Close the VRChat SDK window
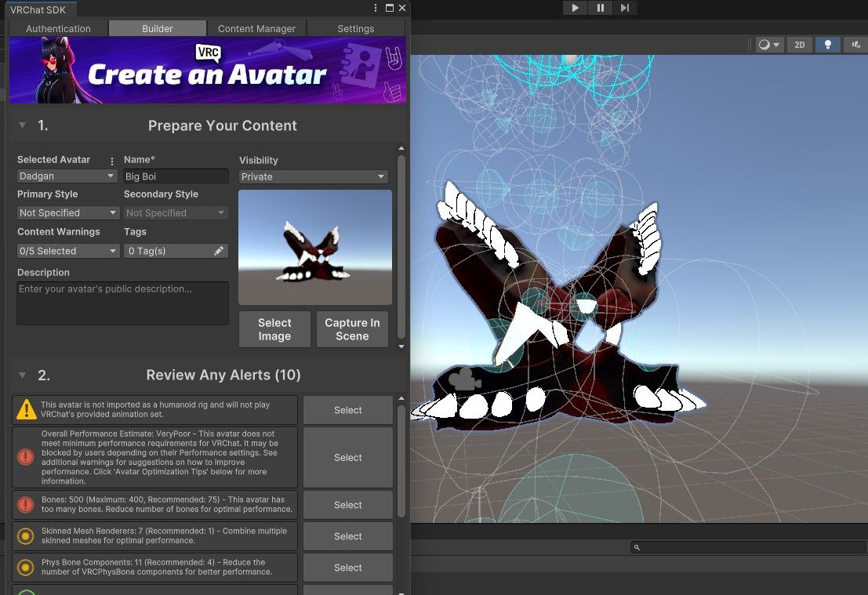 [x=402, y=8]
